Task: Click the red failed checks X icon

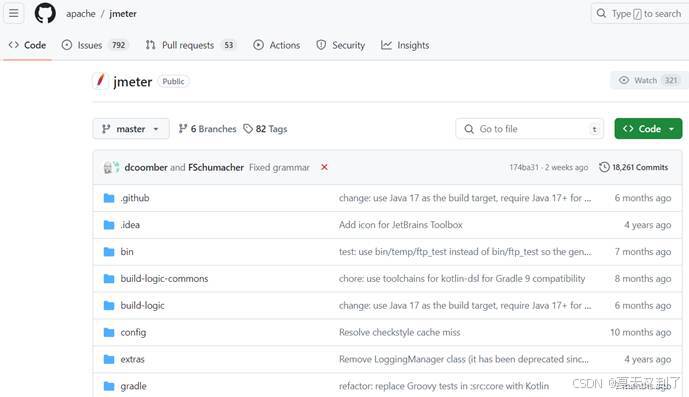Action: (324, 167)
